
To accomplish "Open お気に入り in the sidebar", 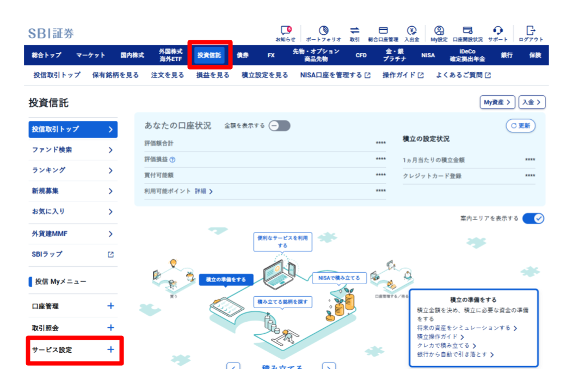I will tap(73, 212).
